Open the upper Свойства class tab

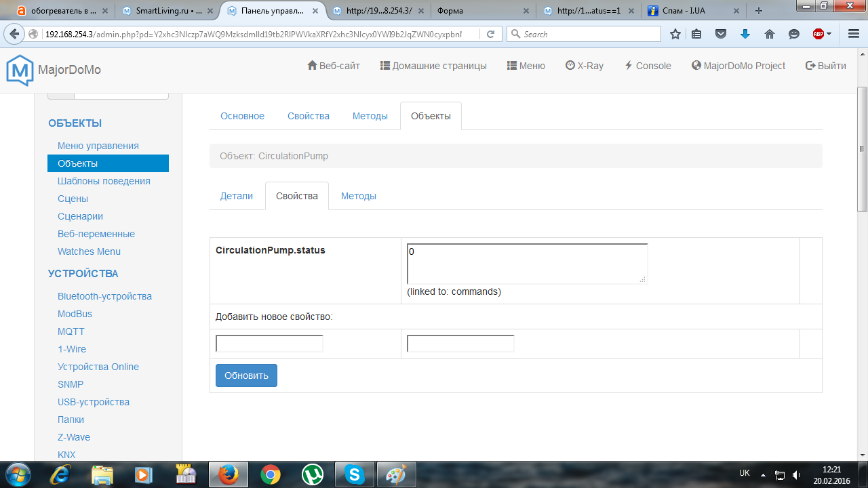pos(309,116)
